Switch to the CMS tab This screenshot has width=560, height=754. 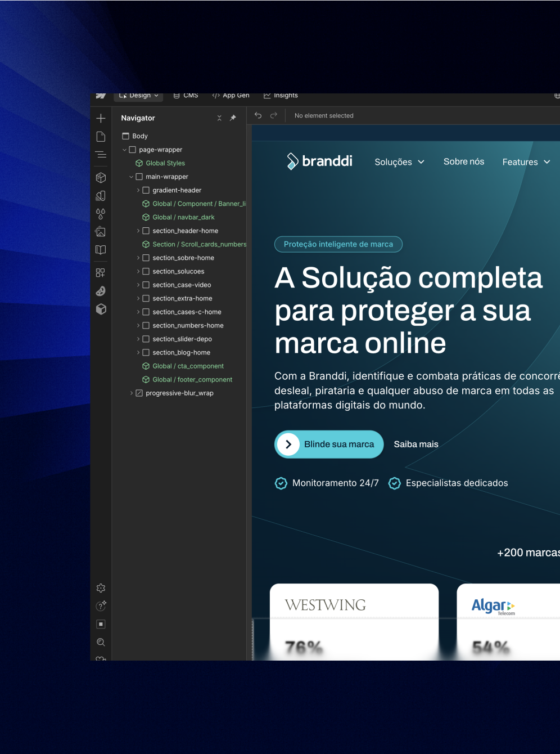[186, 96]
